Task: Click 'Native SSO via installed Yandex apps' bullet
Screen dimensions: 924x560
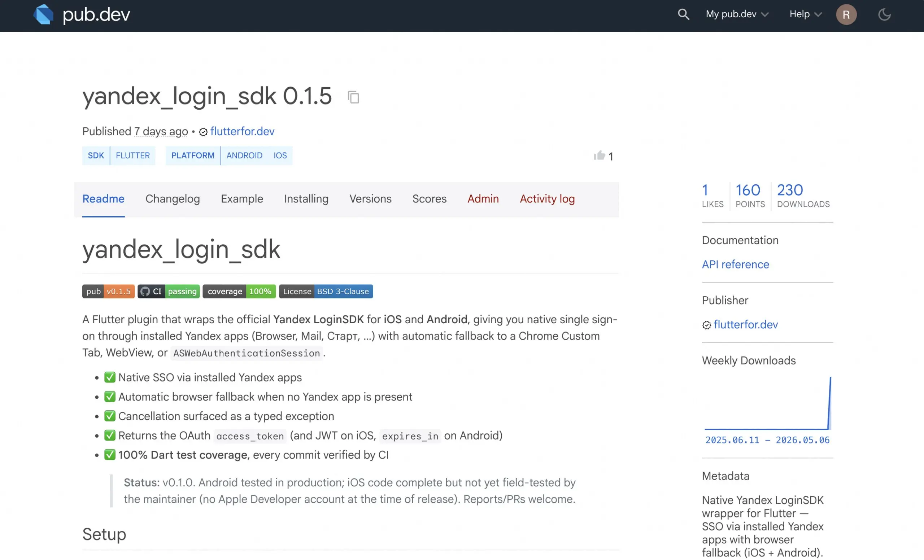Action: click(x=210, y=377)
